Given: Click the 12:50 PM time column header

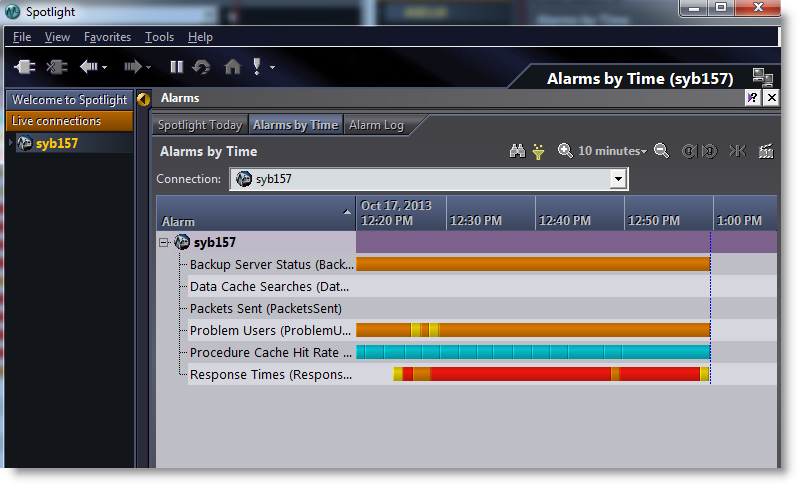Looking at the screenshot, I should coord(668,214).
